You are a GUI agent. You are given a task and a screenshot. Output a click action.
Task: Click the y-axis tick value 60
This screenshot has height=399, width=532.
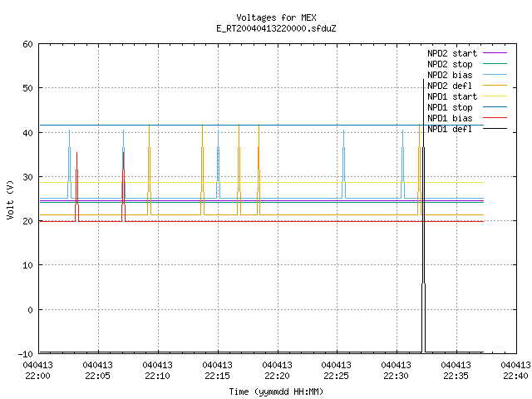pos(27,44)
